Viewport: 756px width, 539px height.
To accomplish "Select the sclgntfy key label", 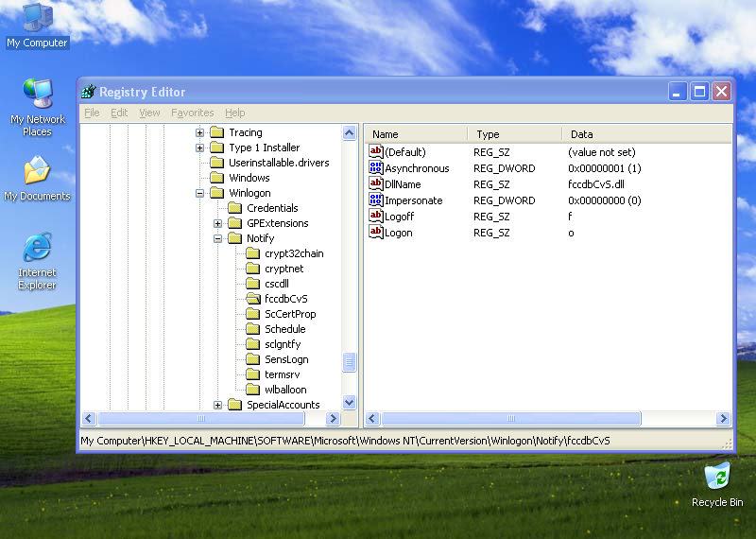I will tap(283, 344).
